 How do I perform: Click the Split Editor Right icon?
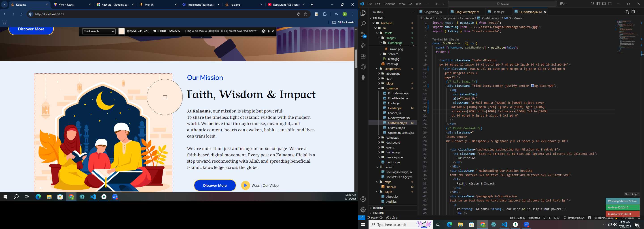click(633, 12)
